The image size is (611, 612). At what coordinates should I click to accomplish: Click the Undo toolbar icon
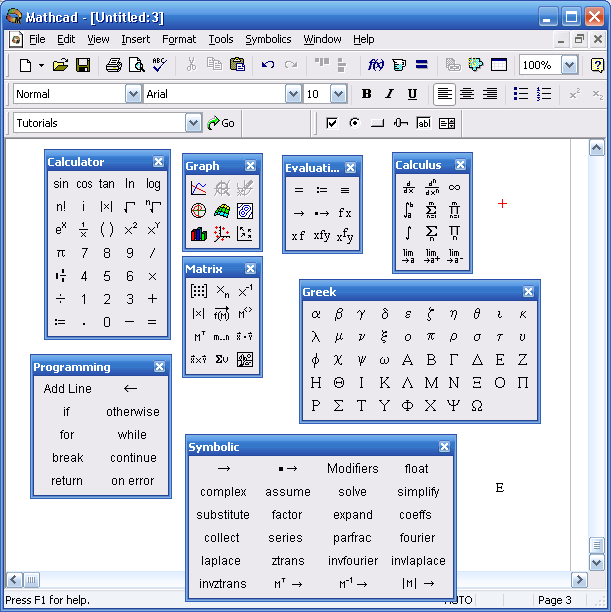click(268, 65)
